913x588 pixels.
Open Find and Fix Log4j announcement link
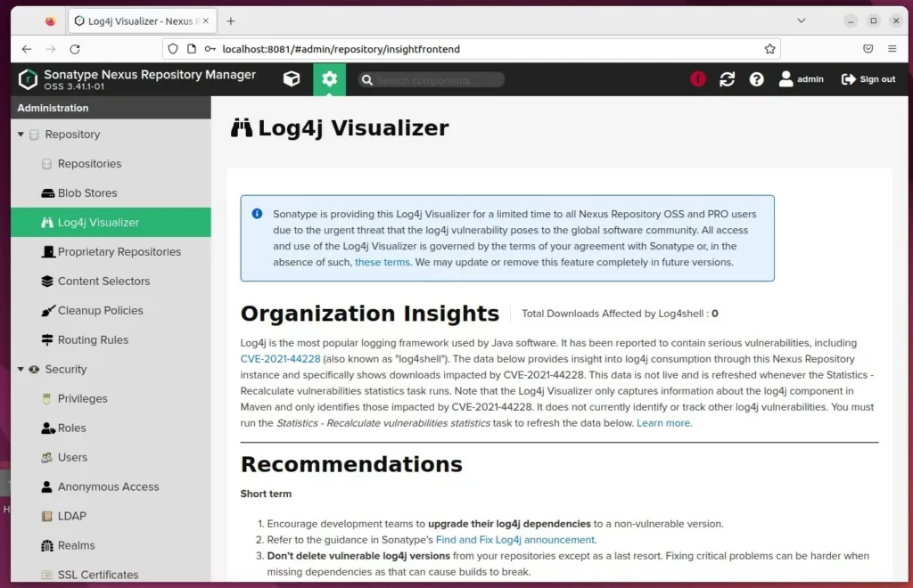pyautogui.click(x=514, y=540)
